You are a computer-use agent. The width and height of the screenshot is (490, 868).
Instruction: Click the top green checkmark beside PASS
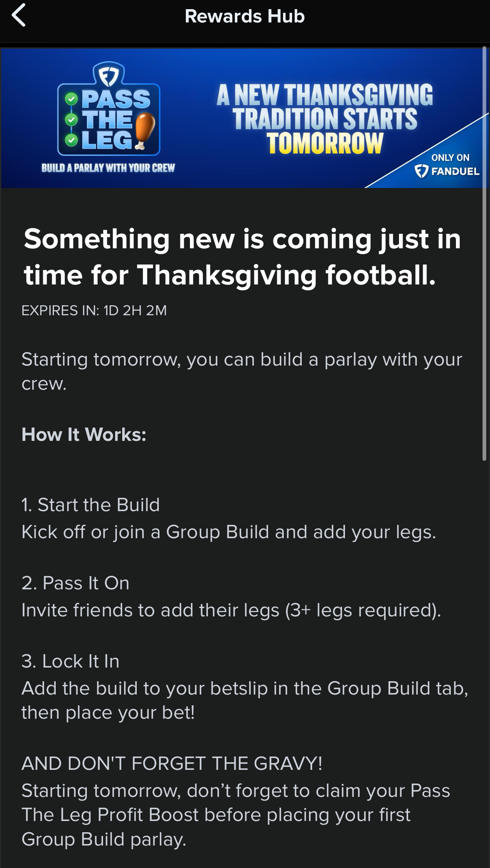(71, 99)
